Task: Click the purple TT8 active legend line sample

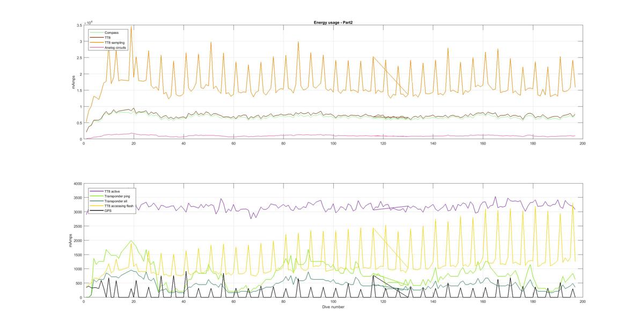Action: pyautogui.click(x=97, y=191)
